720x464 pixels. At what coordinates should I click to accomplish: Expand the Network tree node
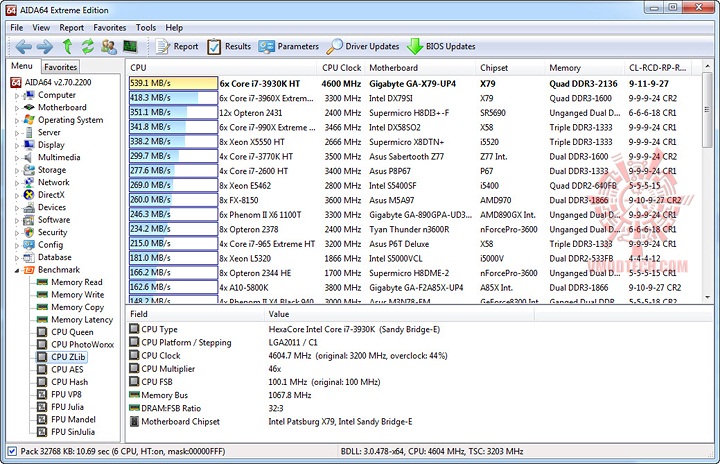point(17,182)
